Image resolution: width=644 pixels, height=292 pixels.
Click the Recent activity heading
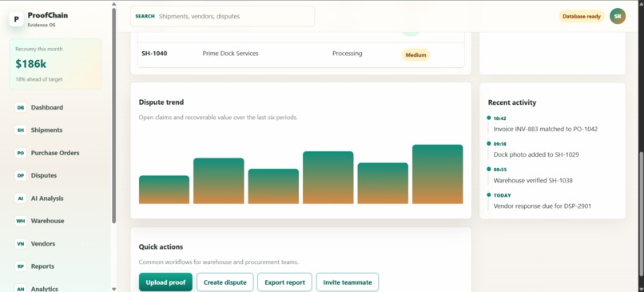pos(512,102)
